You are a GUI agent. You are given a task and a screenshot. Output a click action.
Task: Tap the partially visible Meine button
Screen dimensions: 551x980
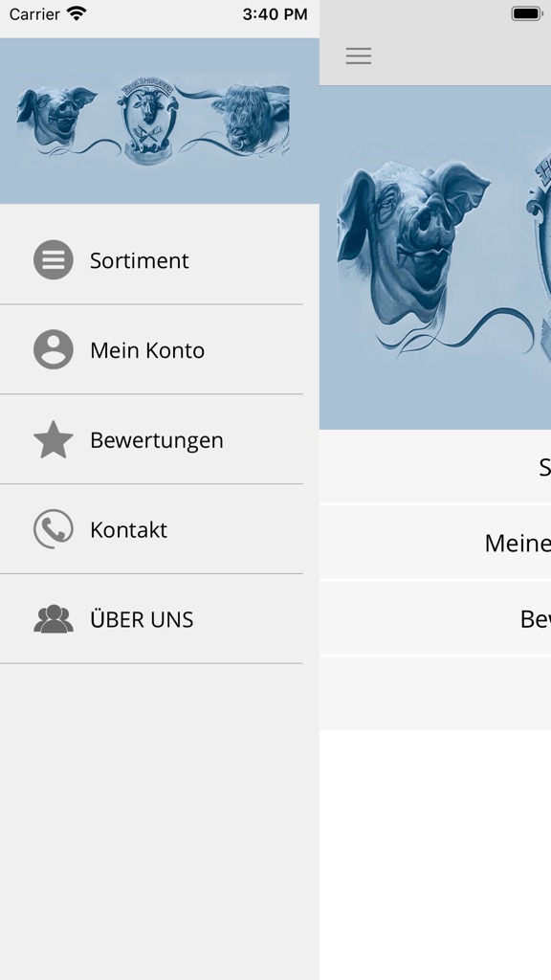point(435,543)
